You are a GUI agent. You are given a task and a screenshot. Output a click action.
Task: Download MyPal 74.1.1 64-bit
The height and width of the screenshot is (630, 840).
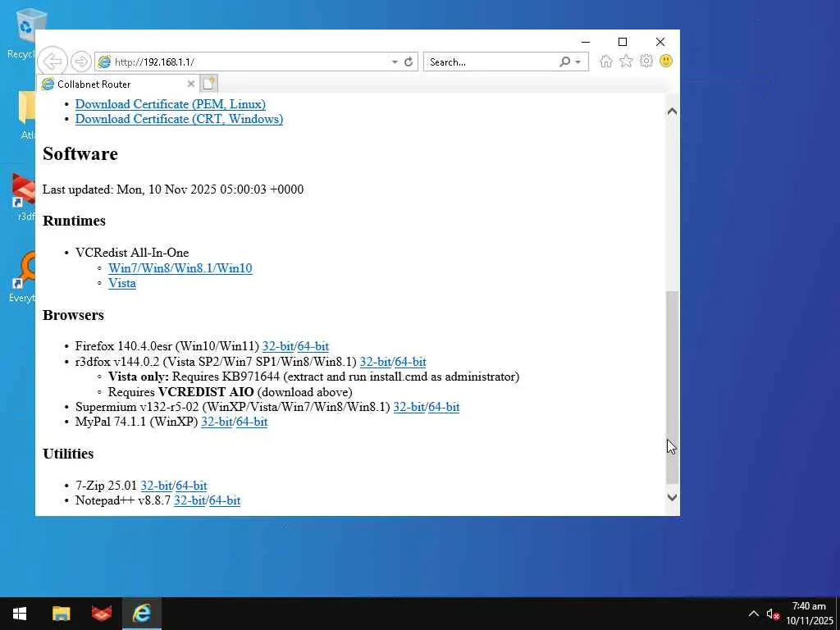[252, 422]
